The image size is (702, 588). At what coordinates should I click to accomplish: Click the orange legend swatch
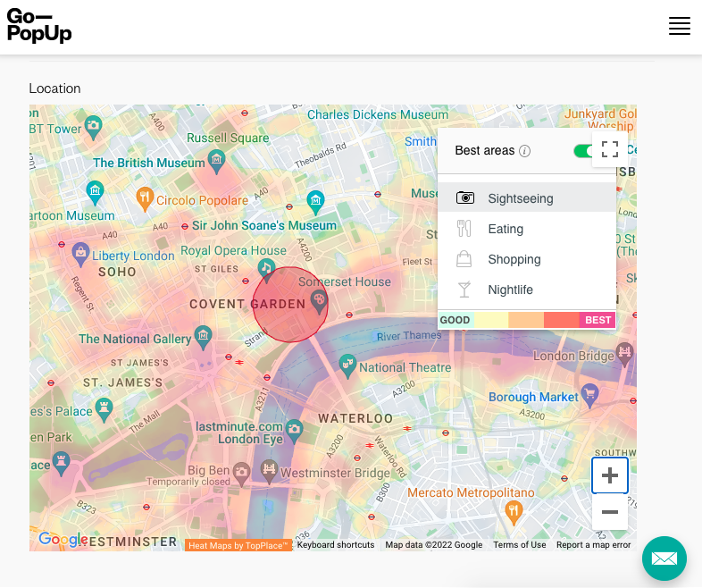526,320
